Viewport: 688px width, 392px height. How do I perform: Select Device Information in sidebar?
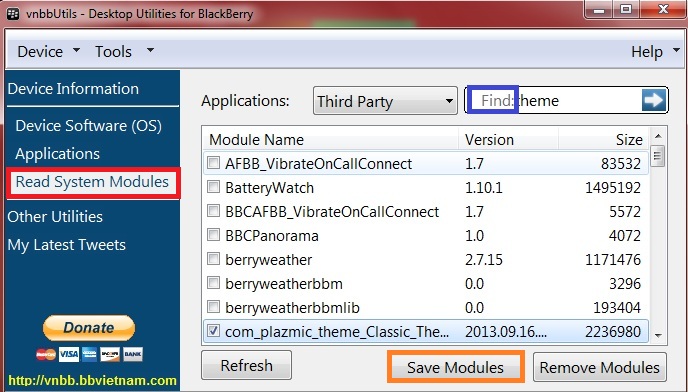pyautogui.click(x=73, y=89)
